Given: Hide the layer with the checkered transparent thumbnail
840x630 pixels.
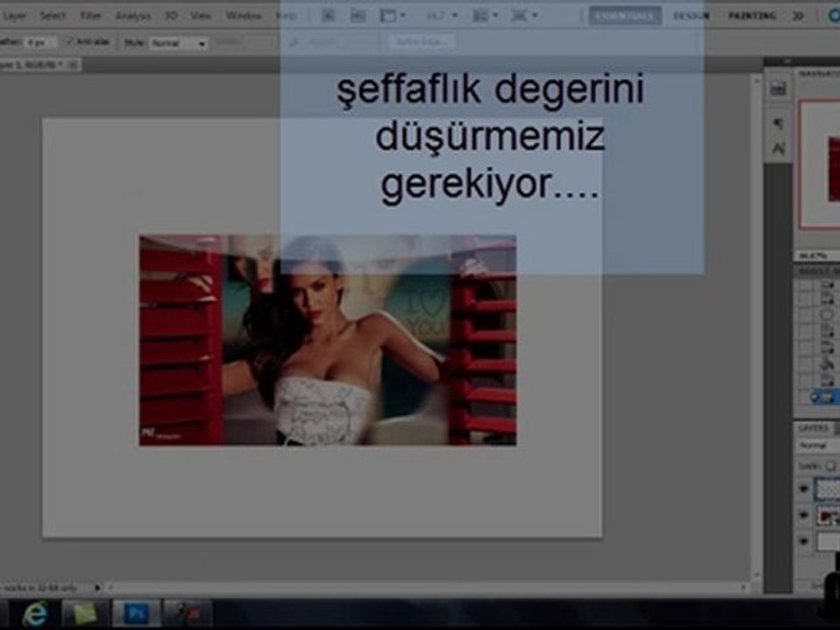Looking at the screenshot, I should (x=803, y=488).
